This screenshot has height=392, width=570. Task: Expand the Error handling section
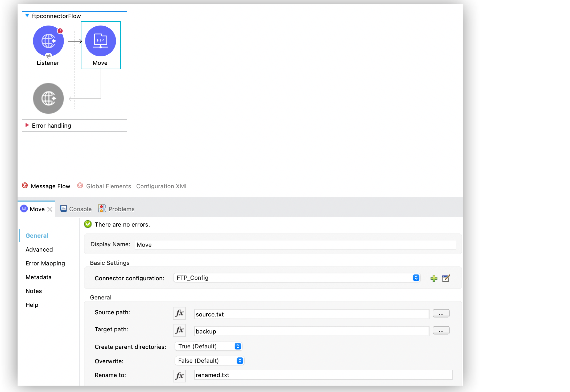pyautogui.click(x=27, y=125)
